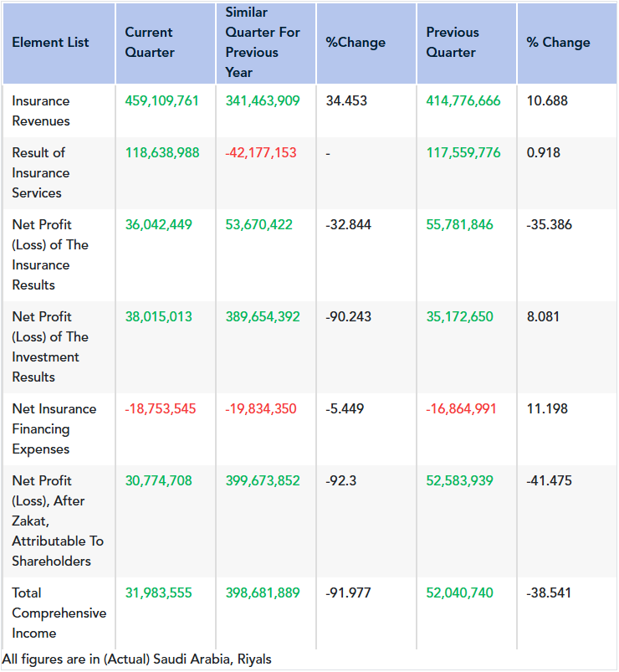
Task: Click the 34.453 percent change cell
Action: pyautogui.click(x=346, y=100)
